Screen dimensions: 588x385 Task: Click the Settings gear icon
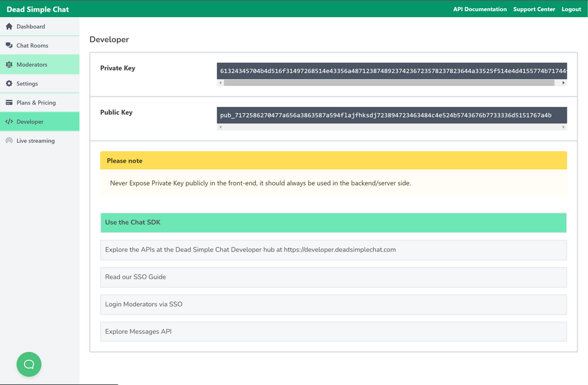(x=9, y=83)
